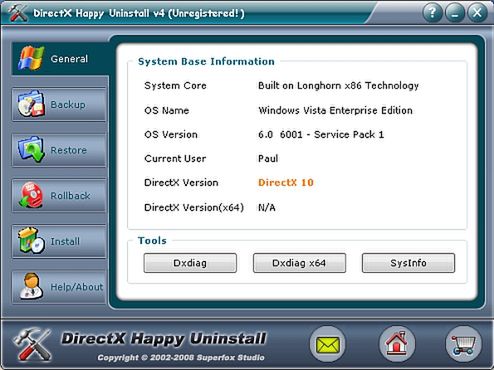This screenshot has height=370, width=494.
Task: Click the 6.0 6001 - Service Pack 1 value
Action: coord(321,135)
